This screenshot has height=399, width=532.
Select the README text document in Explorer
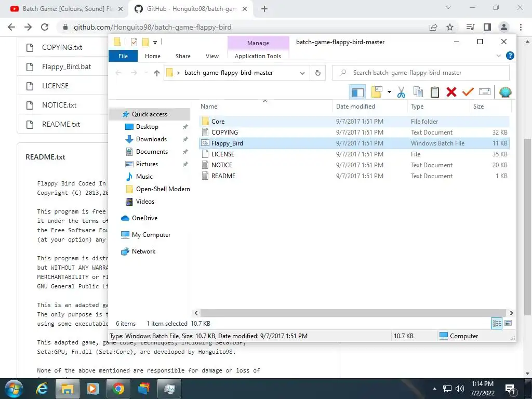(354, 176)
